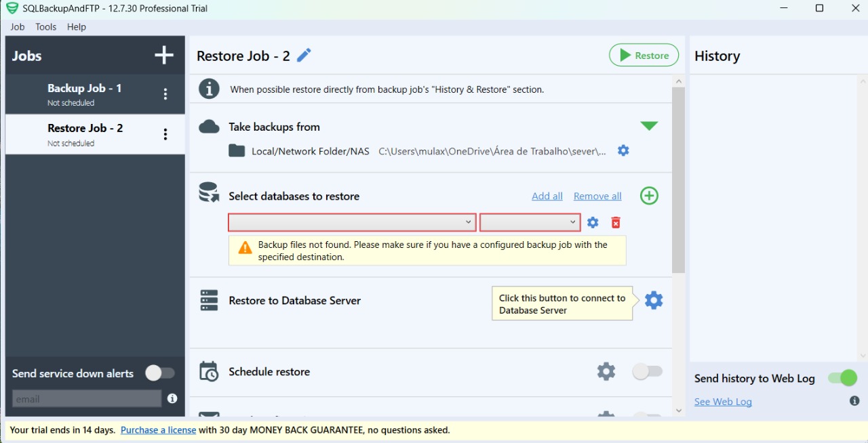The image size is (868, 443).
Task: Click the Select databases to restore label
Action: pyautogui.click(x=294, y=196)
